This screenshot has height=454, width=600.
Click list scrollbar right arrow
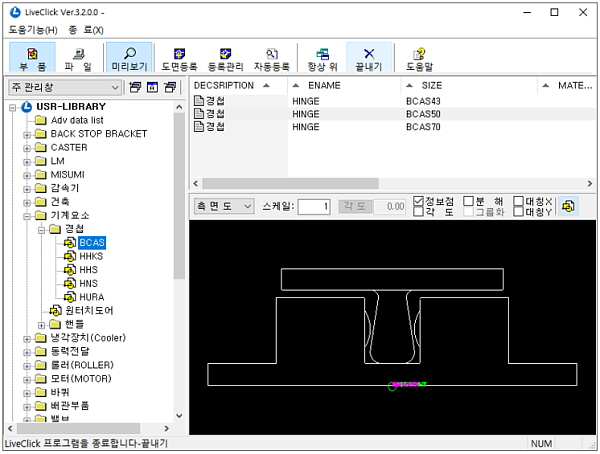tap(590, 183)
